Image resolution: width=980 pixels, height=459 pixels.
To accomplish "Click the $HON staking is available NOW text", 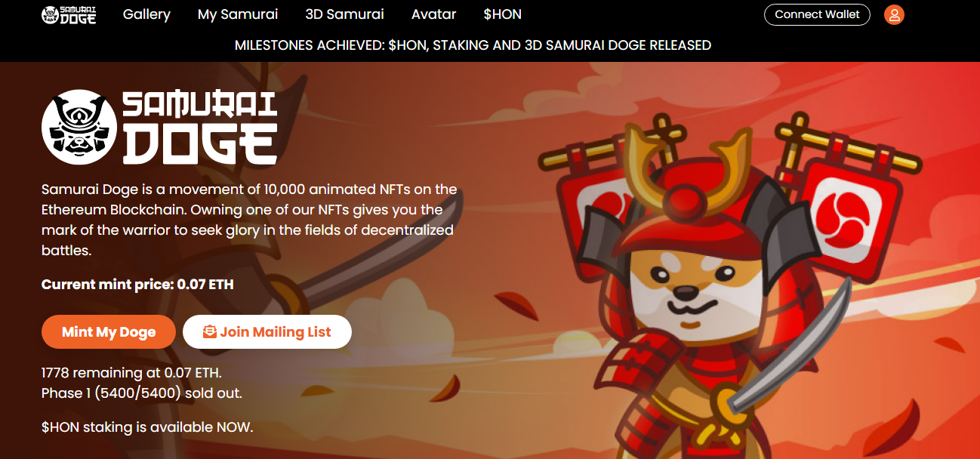I will pos(147,427).
